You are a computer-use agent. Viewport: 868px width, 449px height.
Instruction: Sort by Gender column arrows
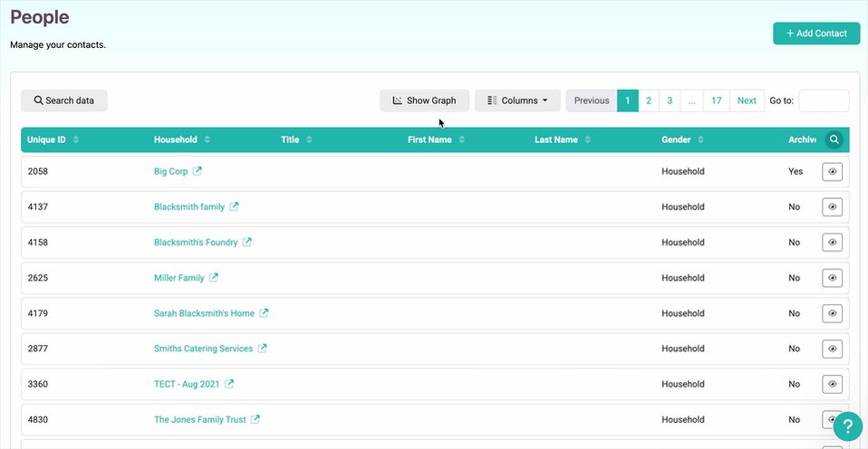700,140
